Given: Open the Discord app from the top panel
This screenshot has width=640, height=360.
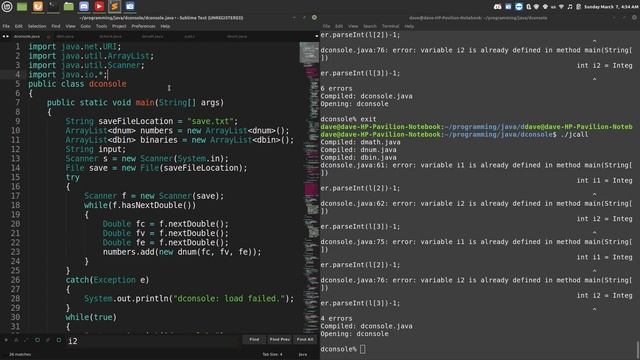Looking at the screenshot, I should (84, 6).
